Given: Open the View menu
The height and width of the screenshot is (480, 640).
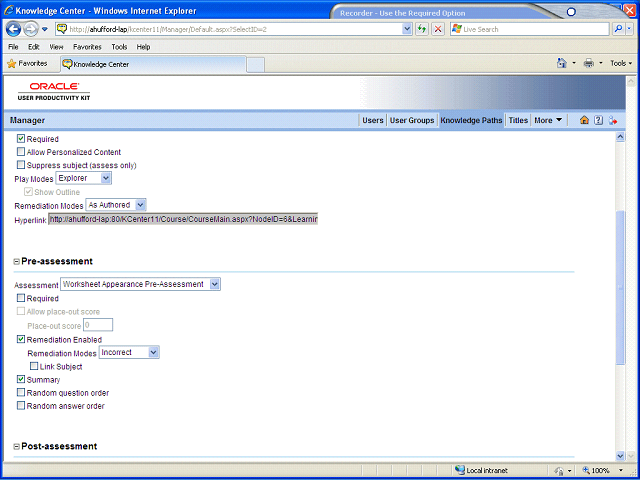Looking at the screenshot, I should click(56, 47).
